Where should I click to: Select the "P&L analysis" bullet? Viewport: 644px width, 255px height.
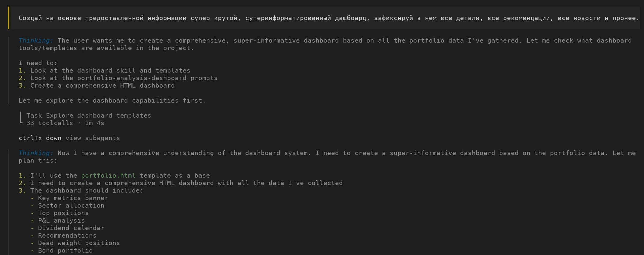click(61, 220)
